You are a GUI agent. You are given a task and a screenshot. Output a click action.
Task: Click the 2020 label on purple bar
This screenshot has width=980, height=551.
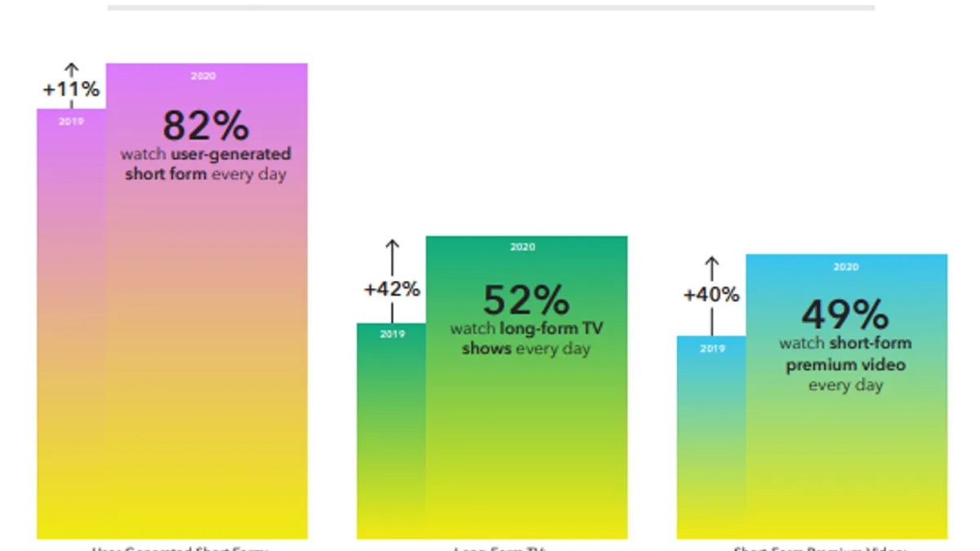point(203,76)
